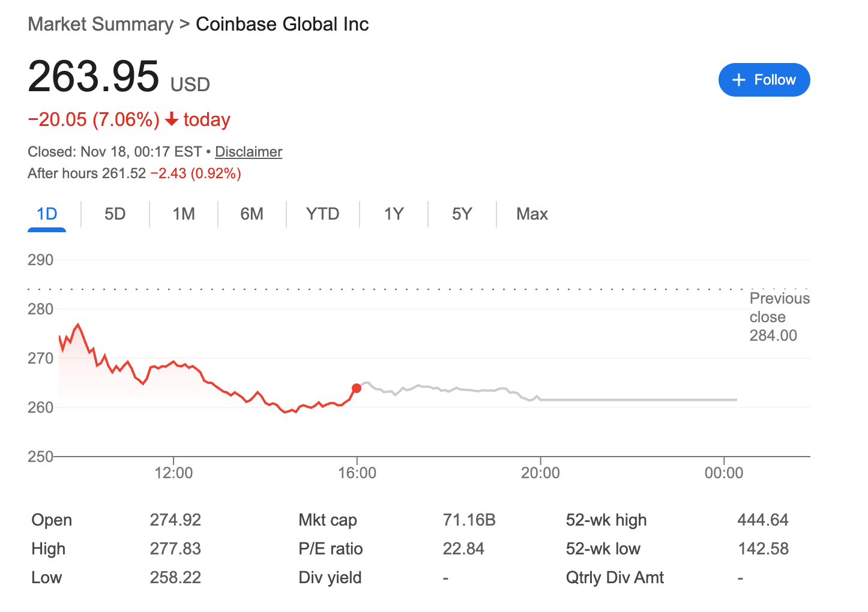Select the 5Y performance tab
The image size is (868, 612).
pos(462,214)
